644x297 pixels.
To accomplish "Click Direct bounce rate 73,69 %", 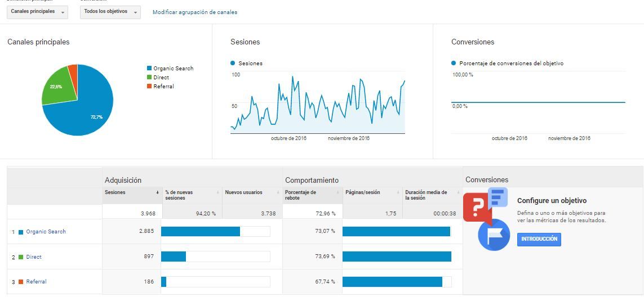I will click(x=324, y=256).
